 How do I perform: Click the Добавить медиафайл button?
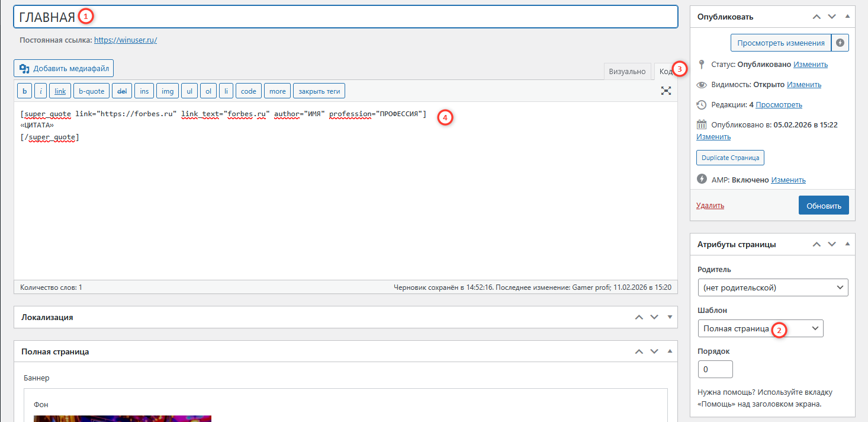pyautogui.click(x=64, y=68)
